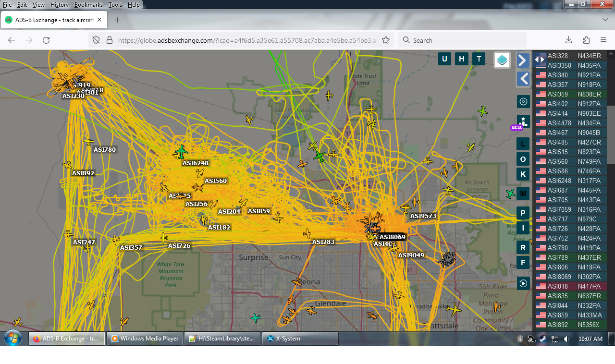Select ASI6248 row in aircraft list
615x364 pixels.
coord(571,181)
